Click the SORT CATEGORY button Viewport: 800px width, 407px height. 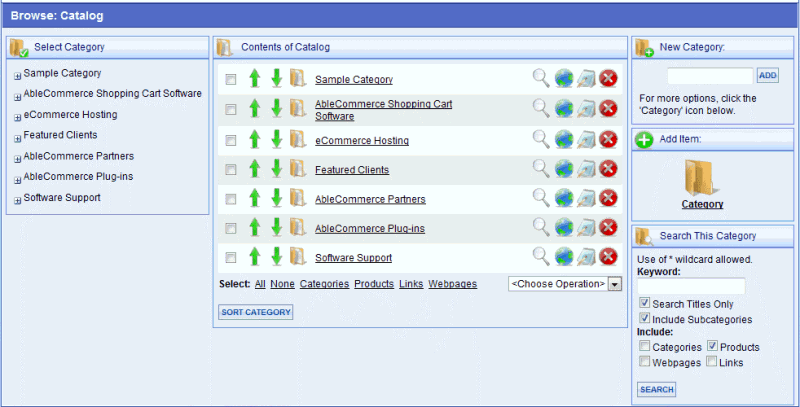pos(256,312)
